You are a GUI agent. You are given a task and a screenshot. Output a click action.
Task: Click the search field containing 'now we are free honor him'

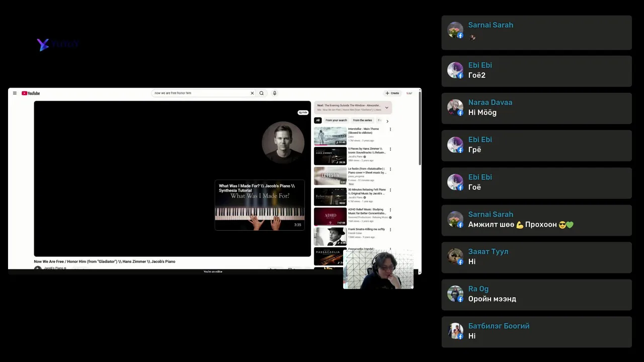201,93
